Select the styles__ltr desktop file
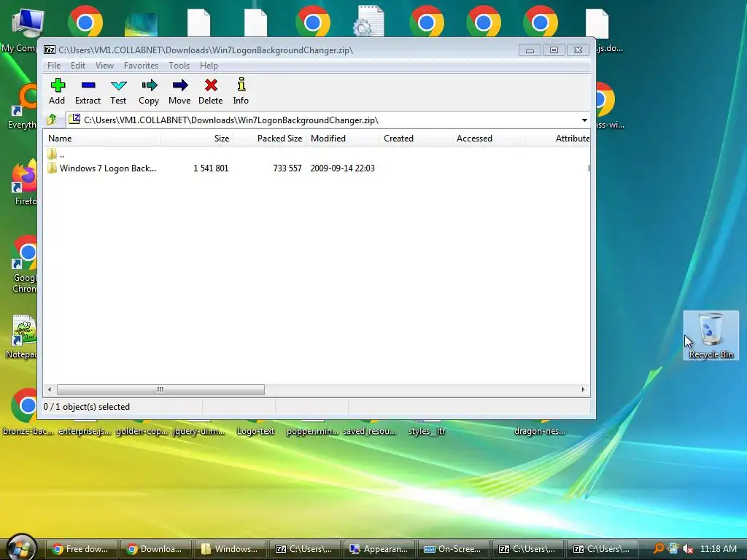Image resolution: width=747 pixels, height=560 pixels. tap(427, 431)
